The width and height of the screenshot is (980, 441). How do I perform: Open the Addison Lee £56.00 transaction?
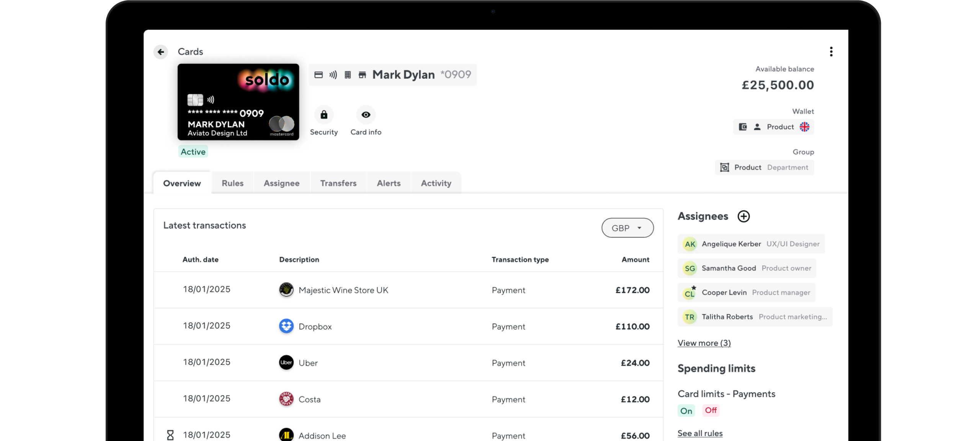pyautogui.click(x=408, y=430)
